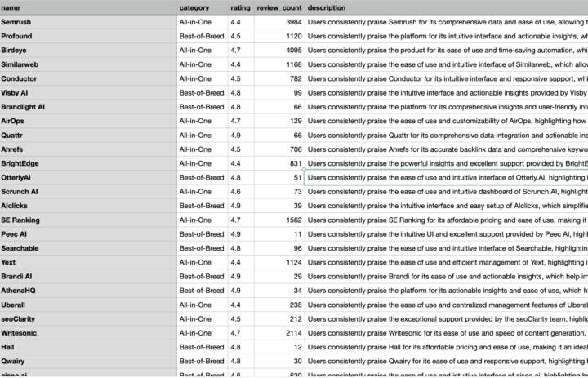Click the Similarweb description cell
The width and height of the screenshot is (588, 378).
[446, 64]
